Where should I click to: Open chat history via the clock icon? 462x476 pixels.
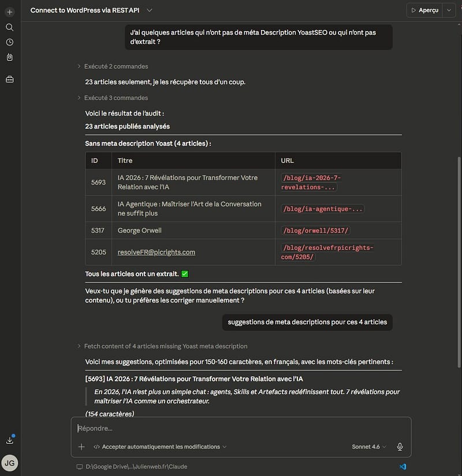click(x=9, y=42)
